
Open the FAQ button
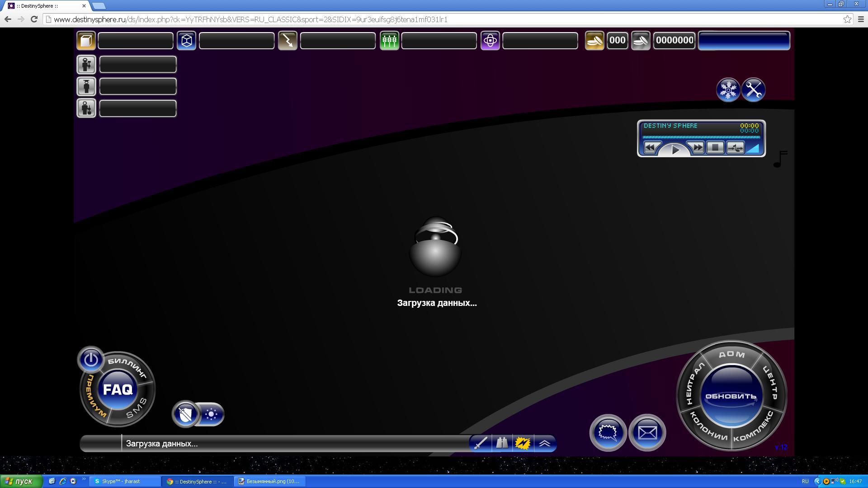coord(118,389)
